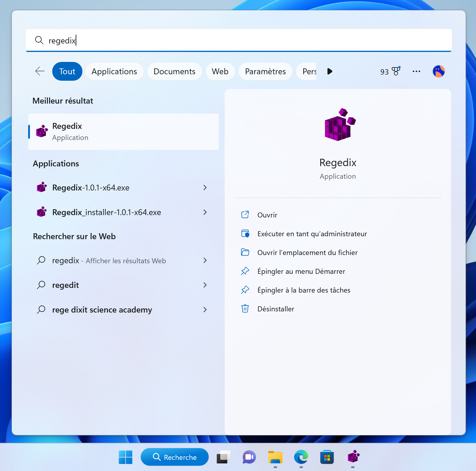Open the rewards trophy icon showing 93
Screen dimensions: 476x471
(390, 71)
